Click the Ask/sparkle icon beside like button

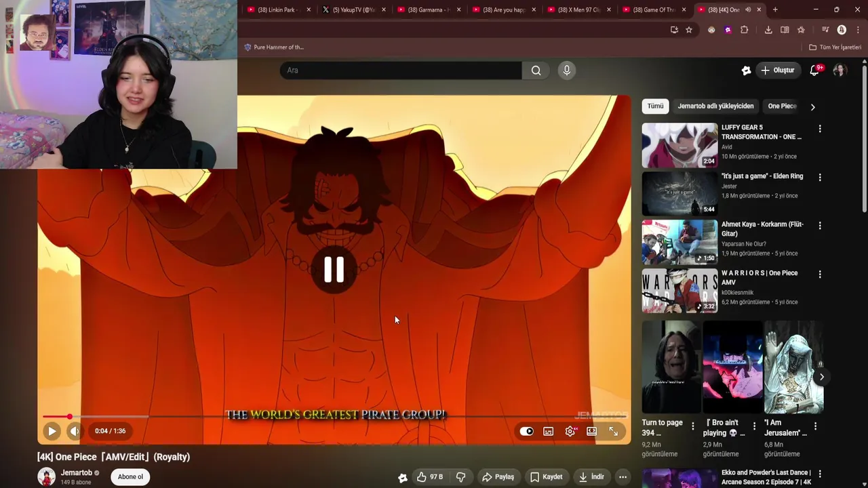pos(402,477)
